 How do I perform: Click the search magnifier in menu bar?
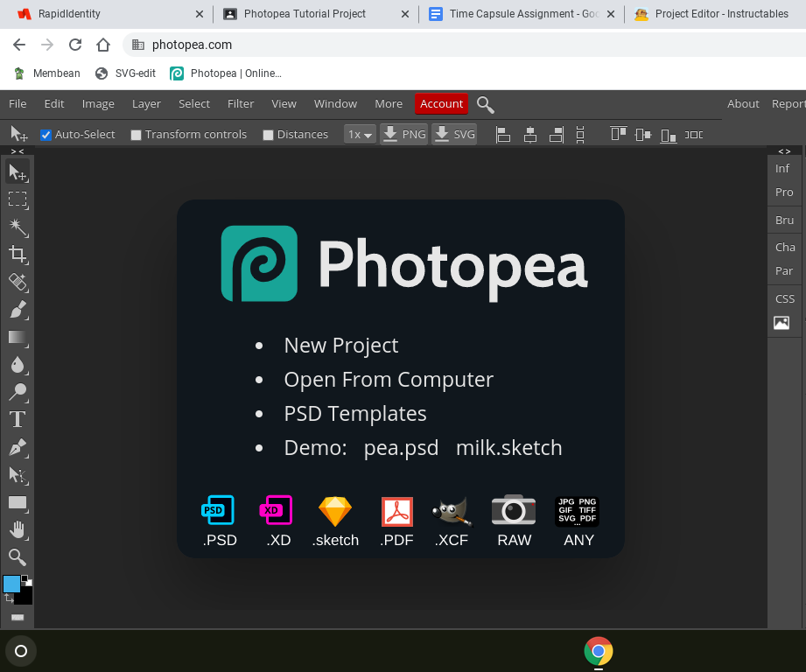click(485, 104)
